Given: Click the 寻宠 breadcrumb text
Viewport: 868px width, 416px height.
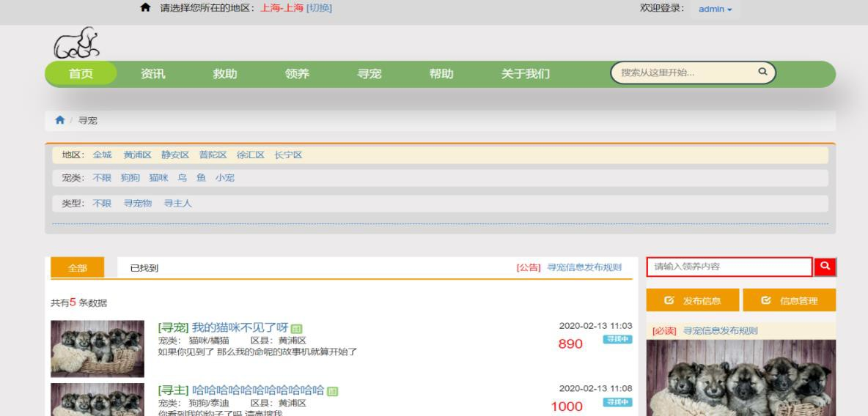Looking at the screenshot, I should 88,120.
